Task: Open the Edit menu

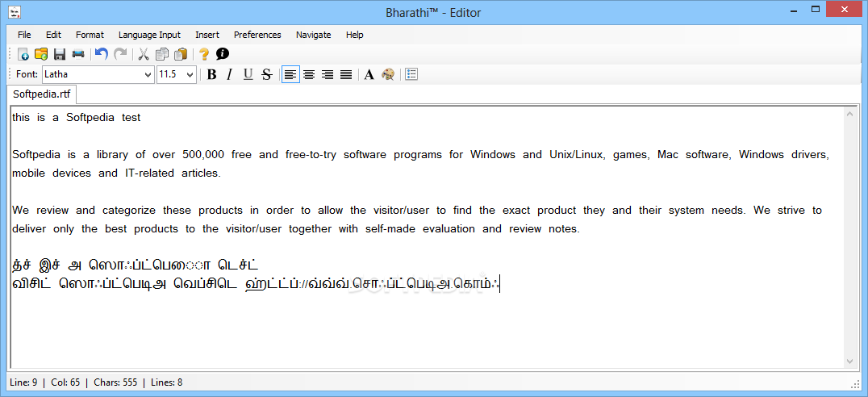Action: point(54,35)
